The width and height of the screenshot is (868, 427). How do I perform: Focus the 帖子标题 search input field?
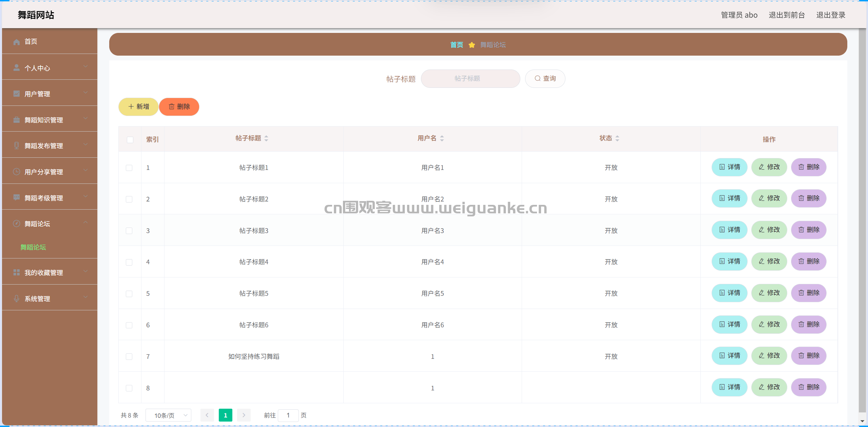pyautogui.click(x=470, y=79)
